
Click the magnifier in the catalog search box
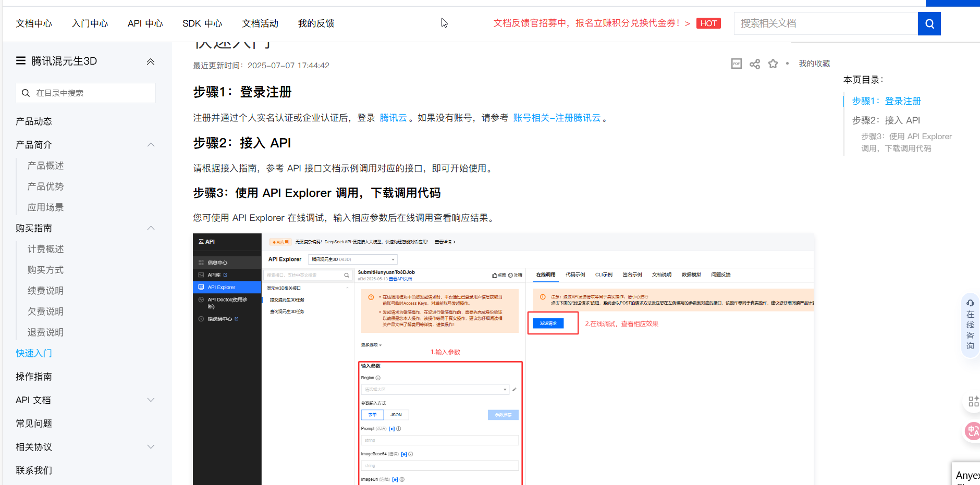26,93
